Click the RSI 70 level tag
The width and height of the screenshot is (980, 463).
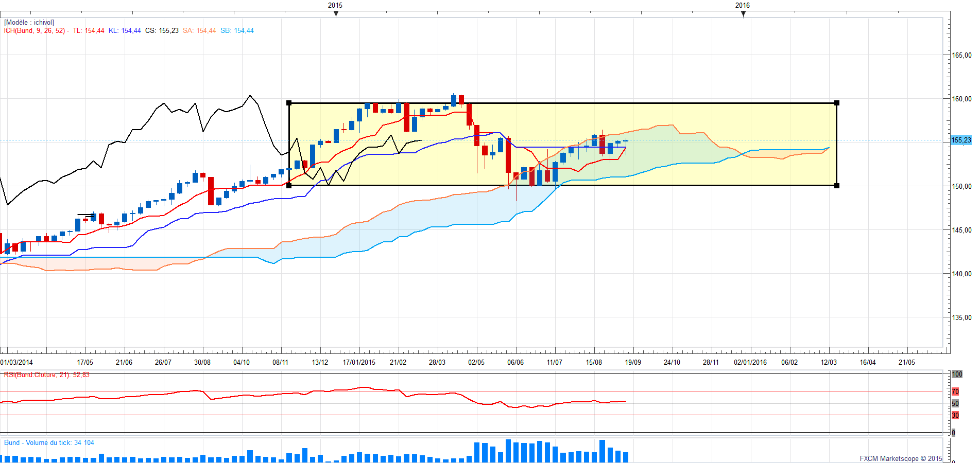[x=955, y=391]
